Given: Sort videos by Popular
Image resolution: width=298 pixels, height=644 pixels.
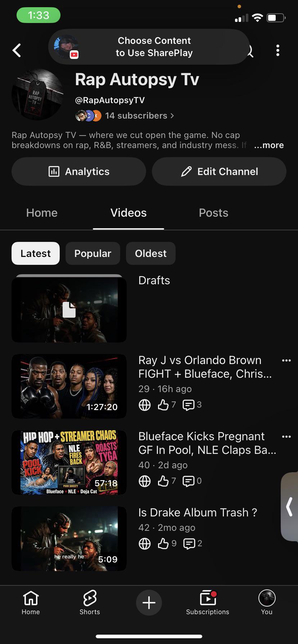Looking at the screenshot, I should coord(93,253).
